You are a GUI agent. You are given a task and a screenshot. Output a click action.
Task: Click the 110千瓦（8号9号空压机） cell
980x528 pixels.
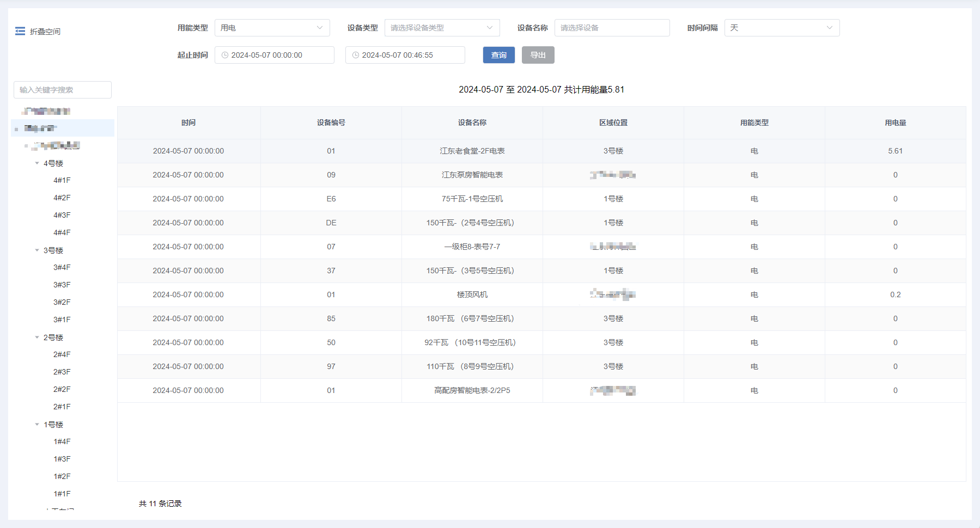pyautogui.click(x=472, y=366)
